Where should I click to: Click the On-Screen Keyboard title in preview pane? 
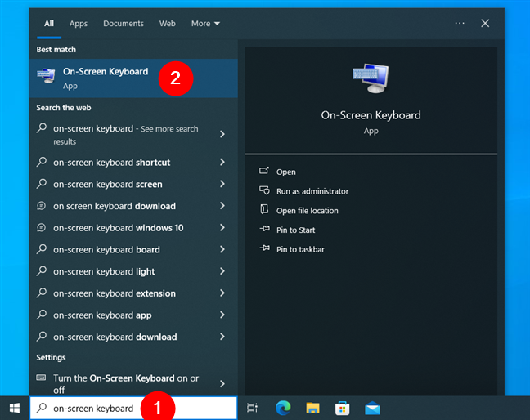371,115
